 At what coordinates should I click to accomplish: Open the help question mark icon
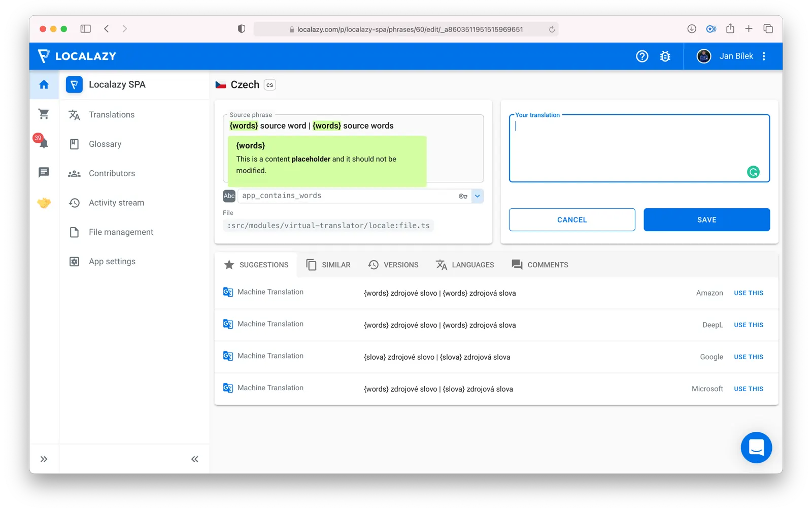642,56
